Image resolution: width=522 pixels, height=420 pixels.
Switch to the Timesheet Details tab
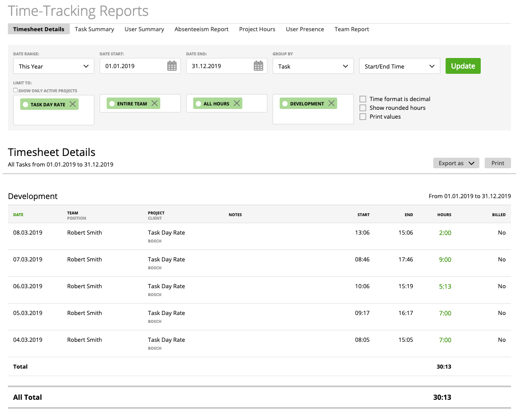tap(39, 29)
